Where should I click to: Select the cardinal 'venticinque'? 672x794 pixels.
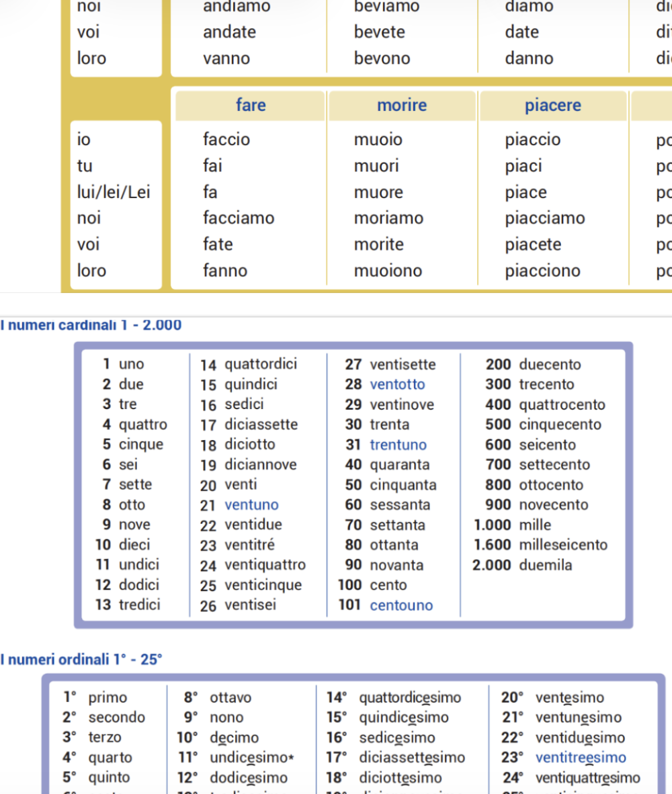click(263, 585)
